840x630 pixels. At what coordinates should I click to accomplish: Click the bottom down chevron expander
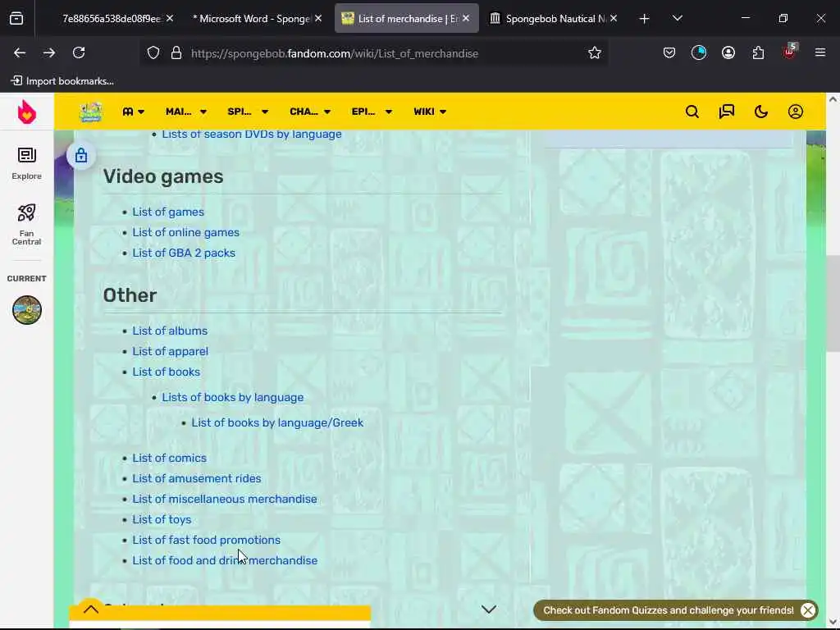(x=489, y=609)
